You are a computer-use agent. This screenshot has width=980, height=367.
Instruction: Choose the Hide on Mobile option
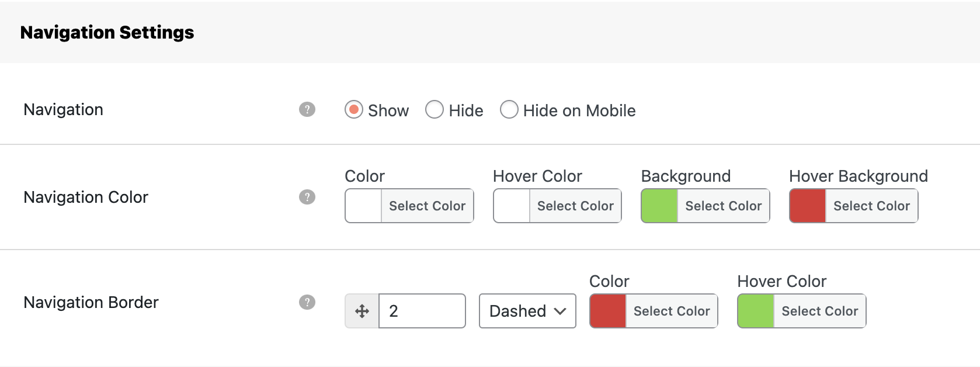(509, 110)
